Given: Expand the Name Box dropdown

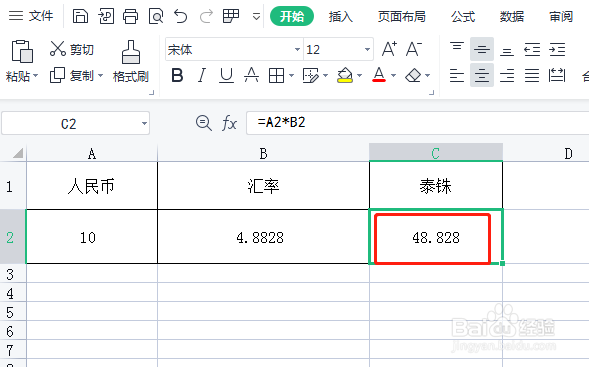Looking at the screenshot, I should pyautogui.click(x=144, y=123).
